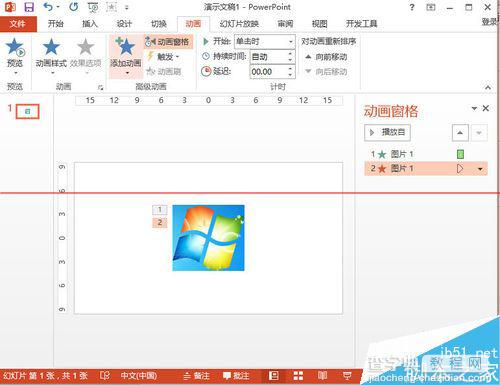Click animation pane move up arrow button
The height and width of the screenshot is (385, 500).
click(x=460, y=133)
